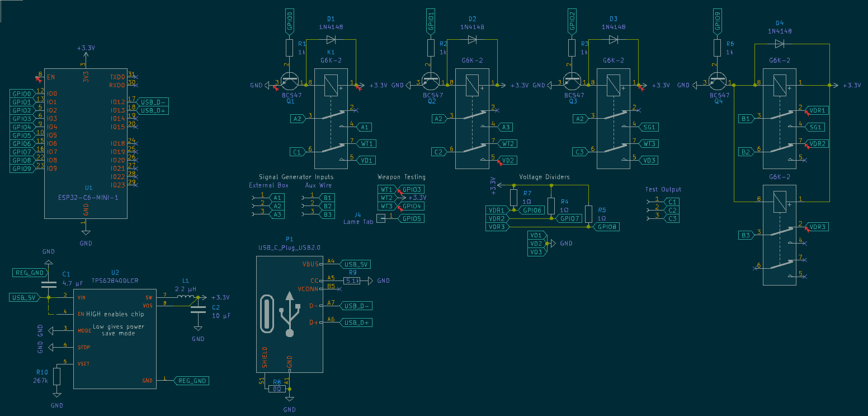Click the GND power symbol below P1
This screenshot has width=868, height=416.
[289, 398]
